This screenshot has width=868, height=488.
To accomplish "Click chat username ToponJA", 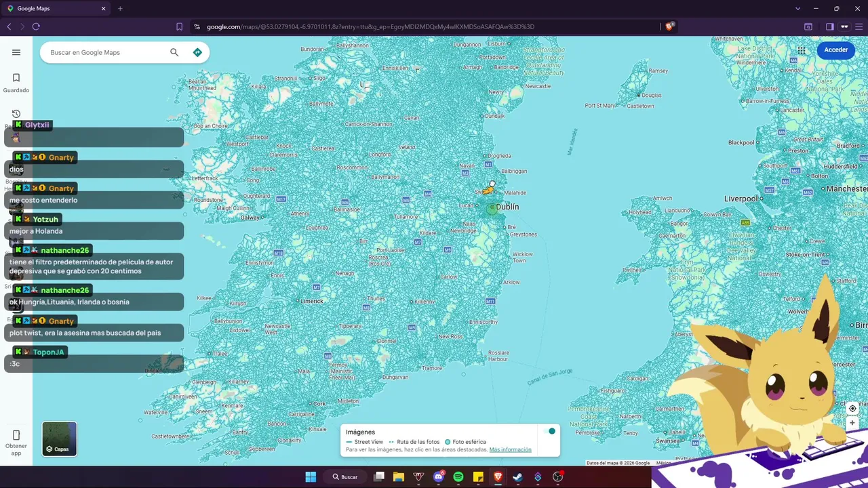I will point(48,352).
